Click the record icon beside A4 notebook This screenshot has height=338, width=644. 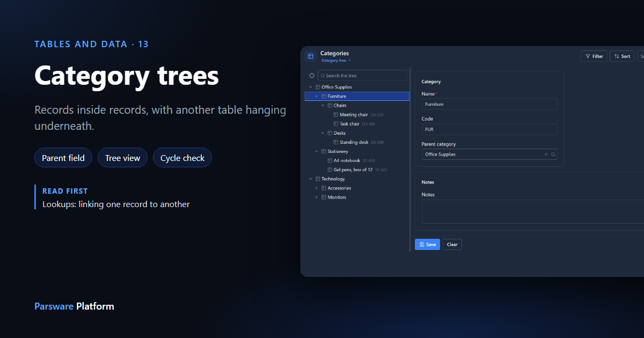coord(330,160)
